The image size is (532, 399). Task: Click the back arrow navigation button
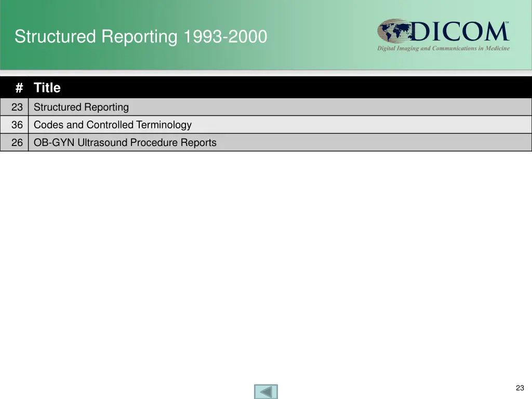266,392
